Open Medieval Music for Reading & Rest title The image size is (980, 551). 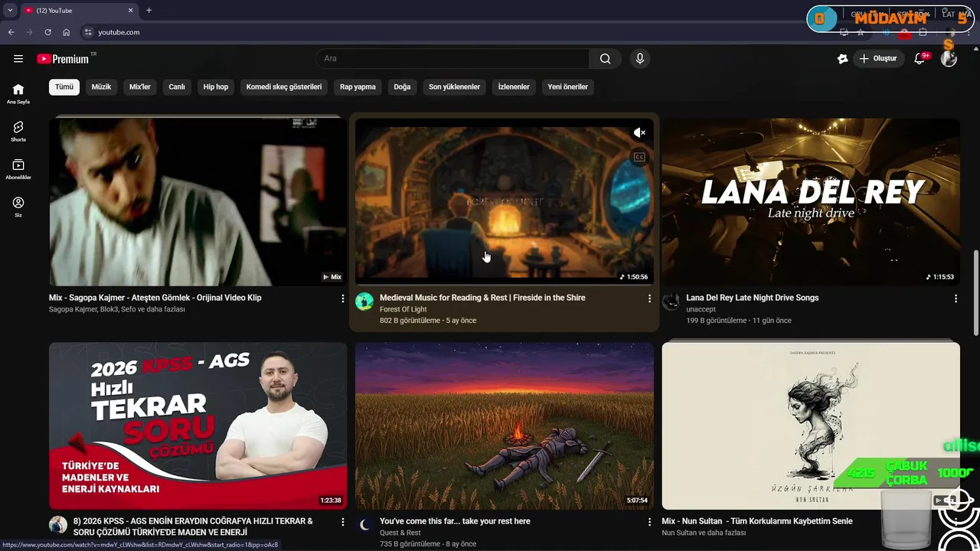pyautogui.click(x=482, y=298)
